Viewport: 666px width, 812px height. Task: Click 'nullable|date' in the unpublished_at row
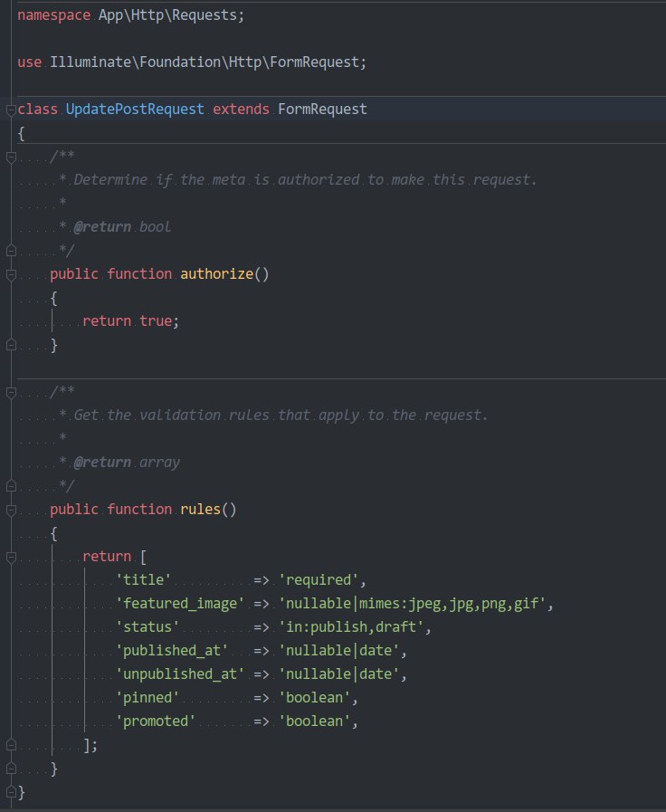coord(339,674)
